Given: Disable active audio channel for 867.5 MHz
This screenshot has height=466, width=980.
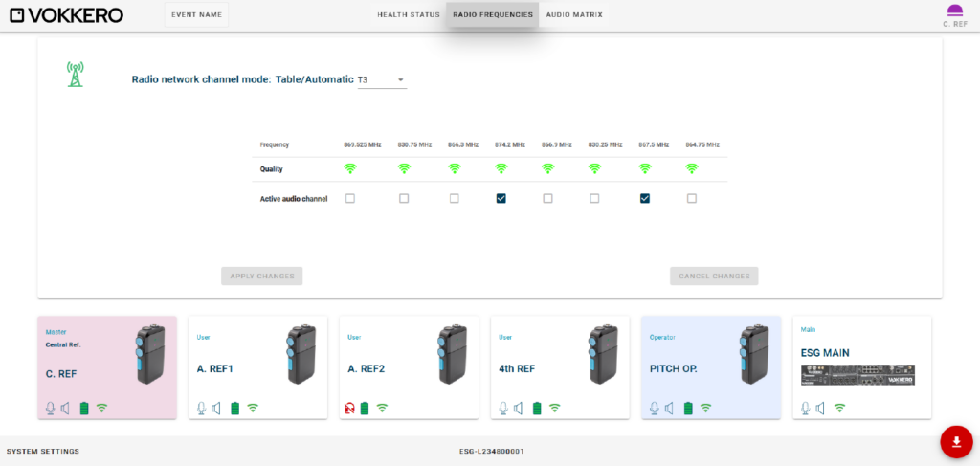Looking at the screenshot, I should [x=644, y=198].
